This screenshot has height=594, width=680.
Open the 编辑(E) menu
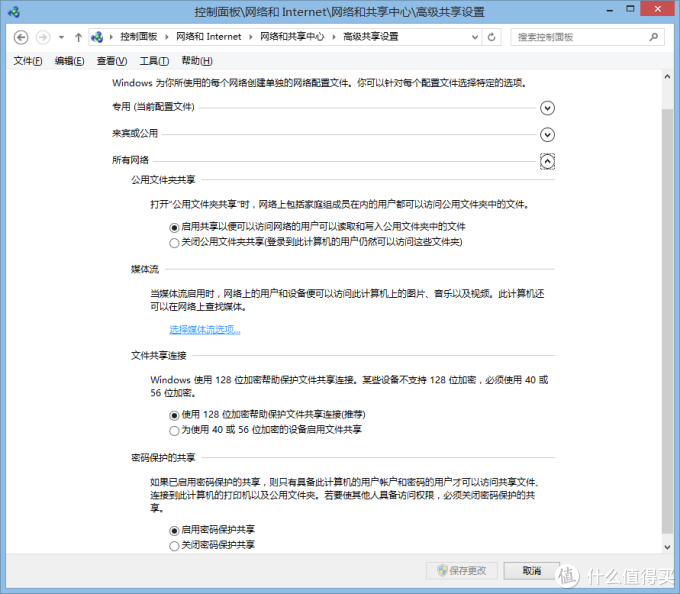point(69,61)
